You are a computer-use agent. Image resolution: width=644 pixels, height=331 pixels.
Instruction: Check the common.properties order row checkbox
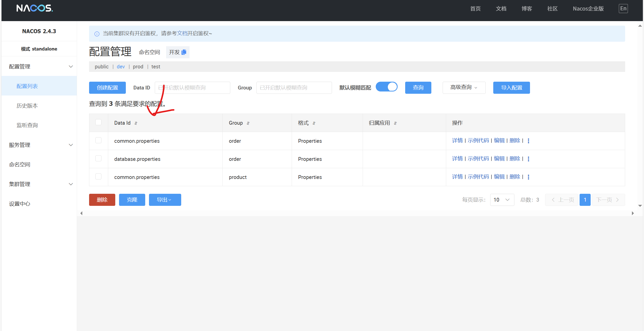click(x=98, y=140)
